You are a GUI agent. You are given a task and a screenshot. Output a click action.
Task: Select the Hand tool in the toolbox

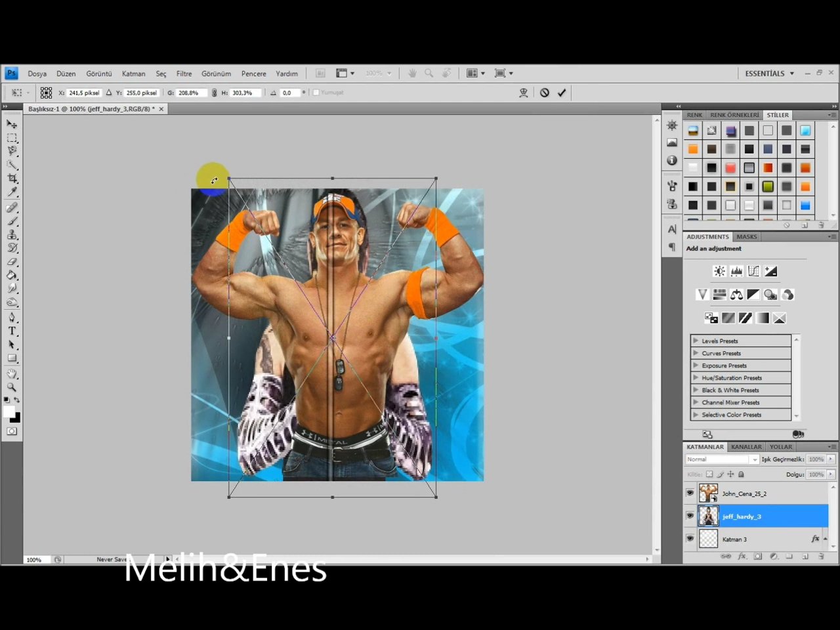point(12,373)
